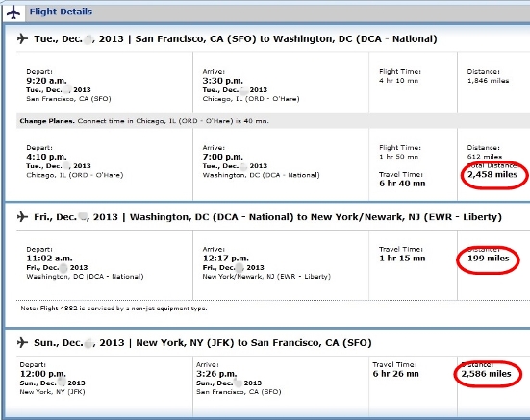Click the 9:20 a.m. departure time

46,81
